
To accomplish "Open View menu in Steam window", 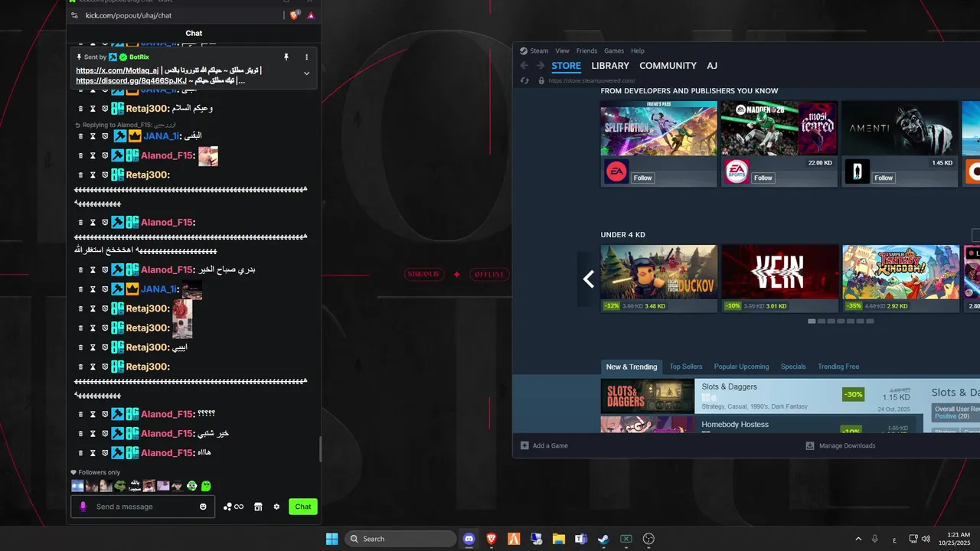I will click(562, 51).
